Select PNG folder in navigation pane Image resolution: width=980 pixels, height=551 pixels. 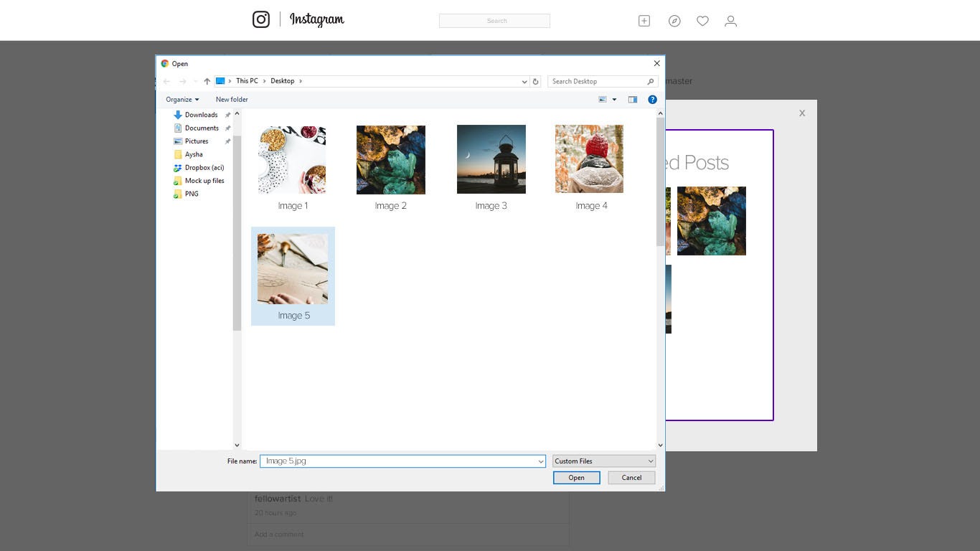point(192,194)
